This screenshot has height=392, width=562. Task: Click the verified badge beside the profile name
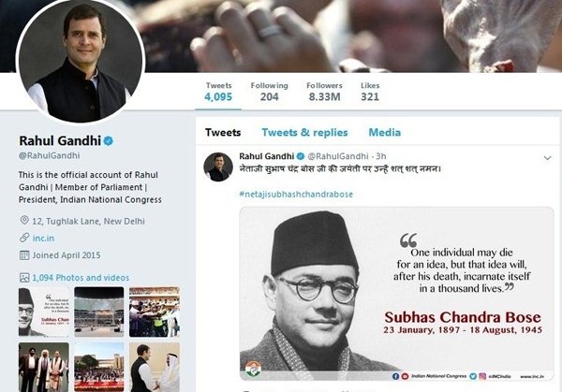coord(109,140)
